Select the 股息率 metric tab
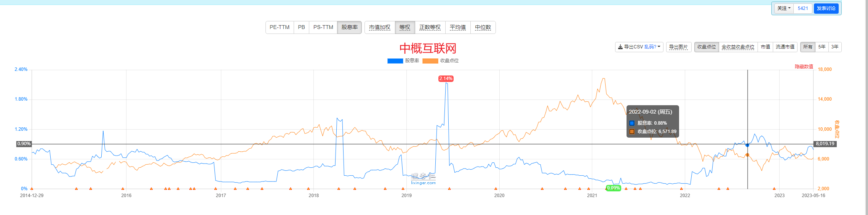 (349, 27)
